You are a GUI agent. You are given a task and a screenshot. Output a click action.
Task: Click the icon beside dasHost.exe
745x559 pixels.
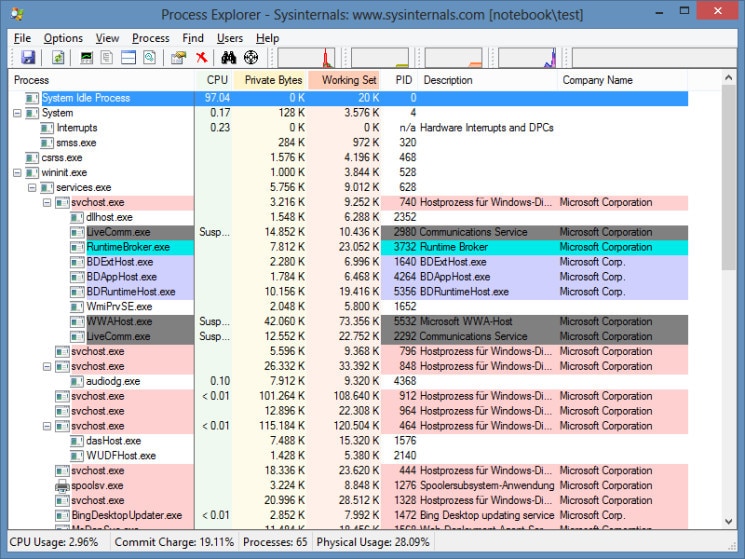pyautogui.click(x=77, y=441)
